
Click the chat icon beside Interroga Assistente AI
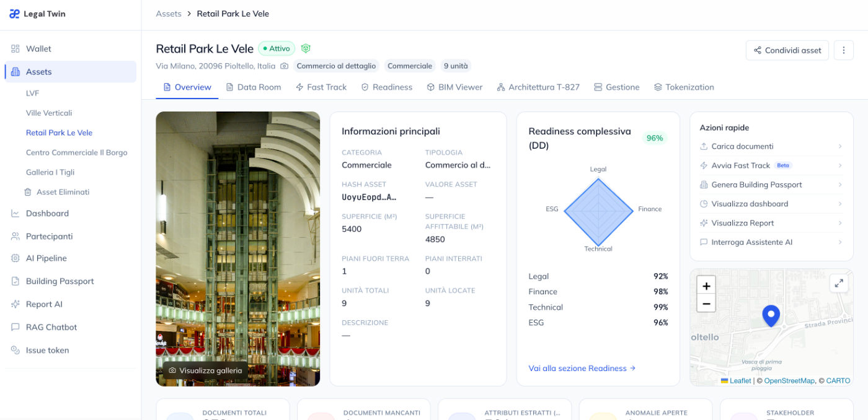coord(704,242)
